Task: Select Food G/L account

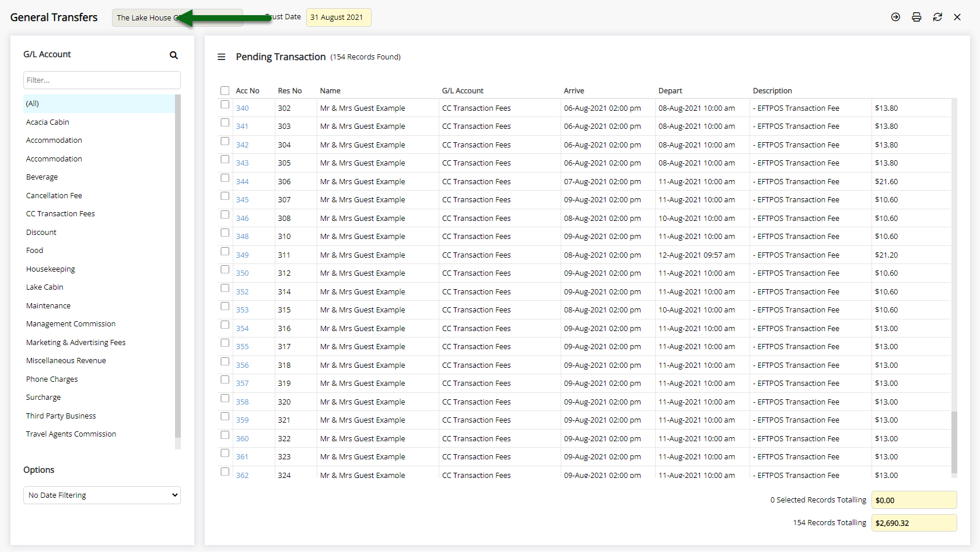Action: point(34,251)
